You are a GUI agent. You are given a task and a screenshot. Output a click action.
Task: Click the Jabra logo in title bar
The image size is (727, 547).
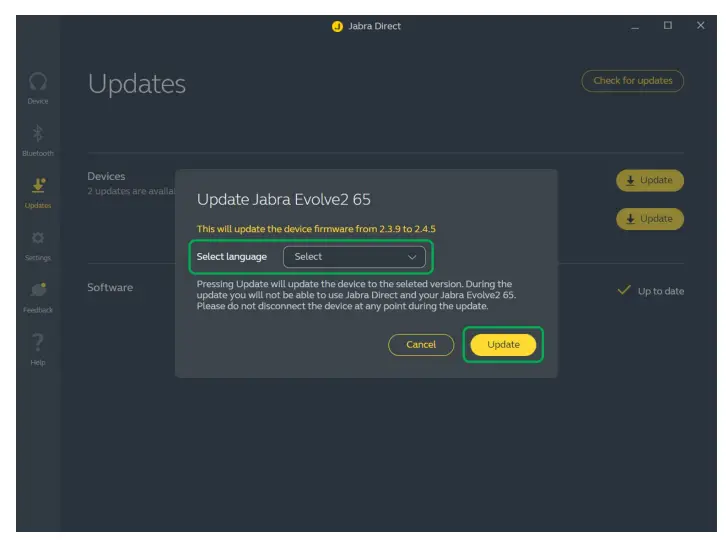(x=337, y=26)
